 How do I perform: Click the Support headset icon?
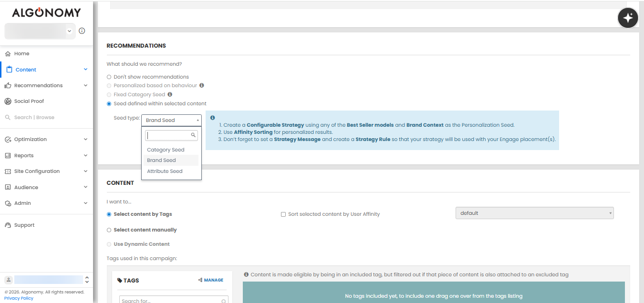8,225
